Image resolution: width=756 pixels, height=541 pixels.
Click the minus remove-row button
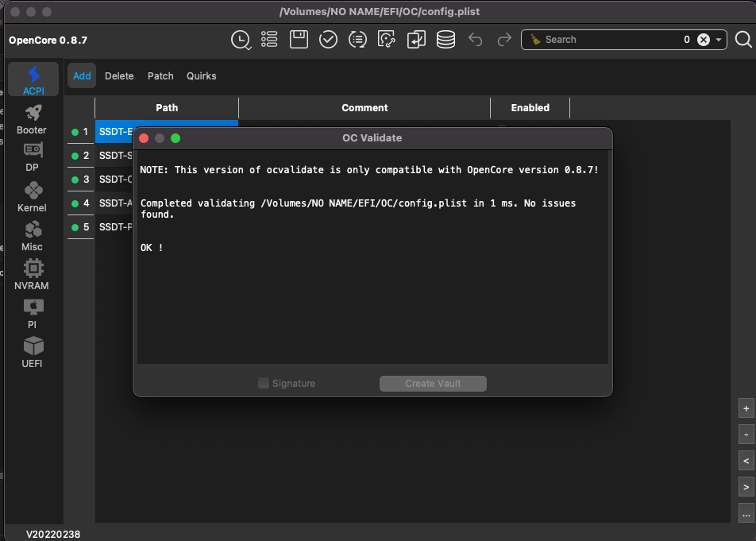point(746,435)
